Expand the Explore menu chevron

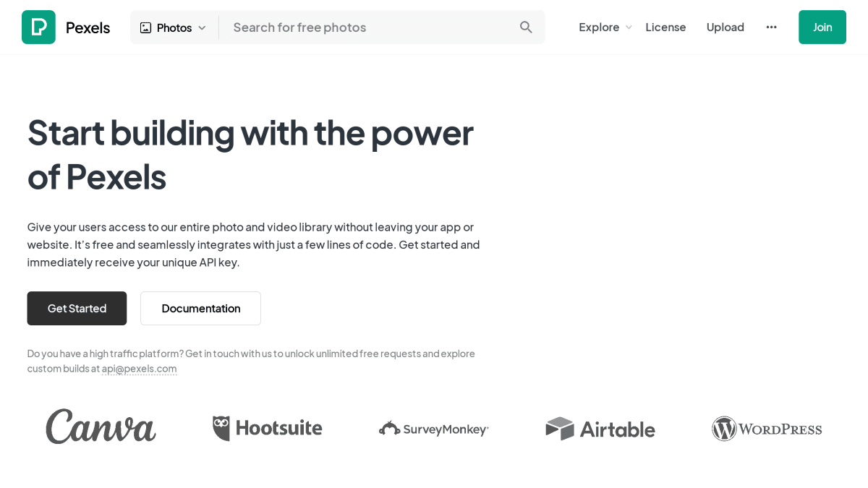[629, 27]
